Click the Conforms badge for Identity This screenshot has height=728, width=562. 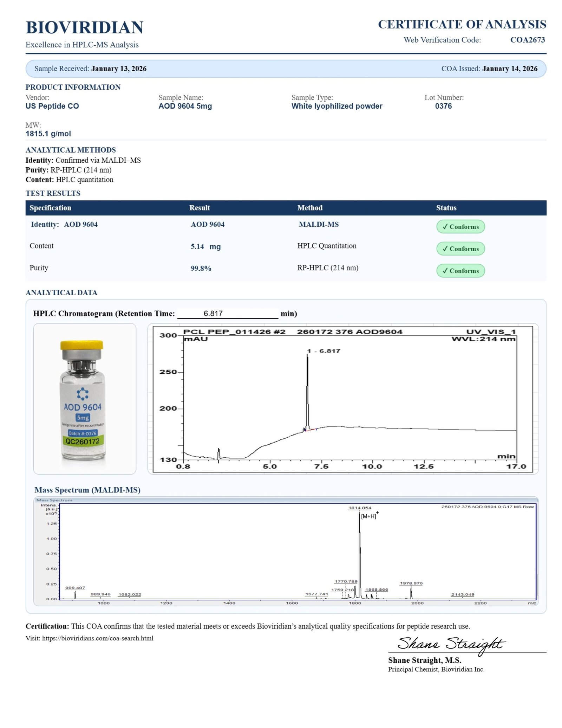[460, 227]
